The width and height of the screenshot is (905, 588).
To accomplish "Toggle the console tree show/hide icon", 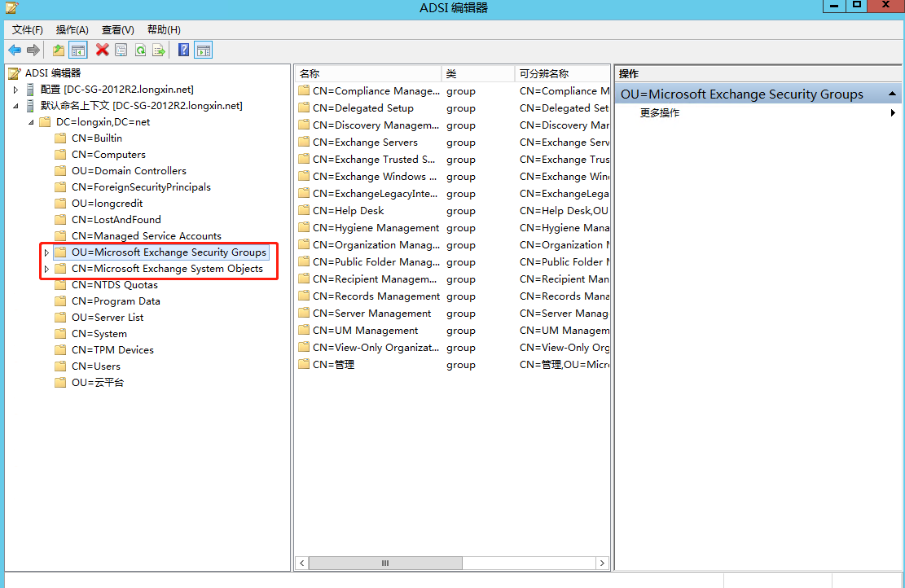I will pyautogui.click(x=77, y=50).
